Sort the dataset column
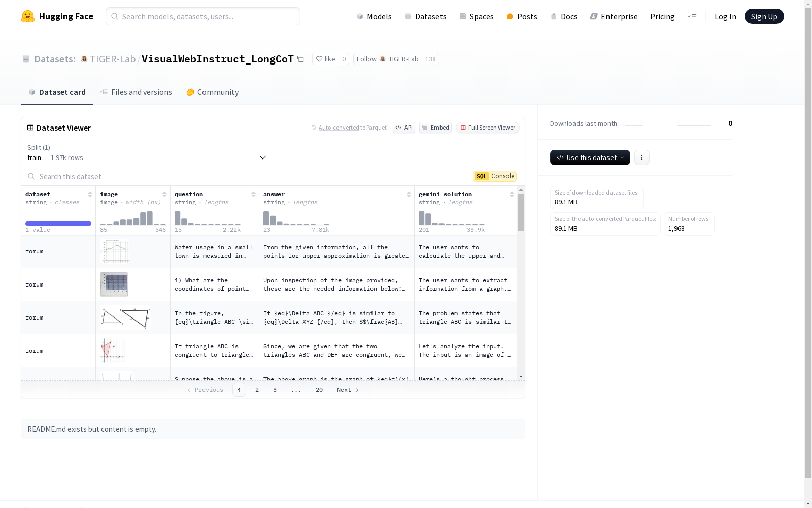The width and height of the screenshot is (812, 508). pyautogui.click(x=90, y=194)
